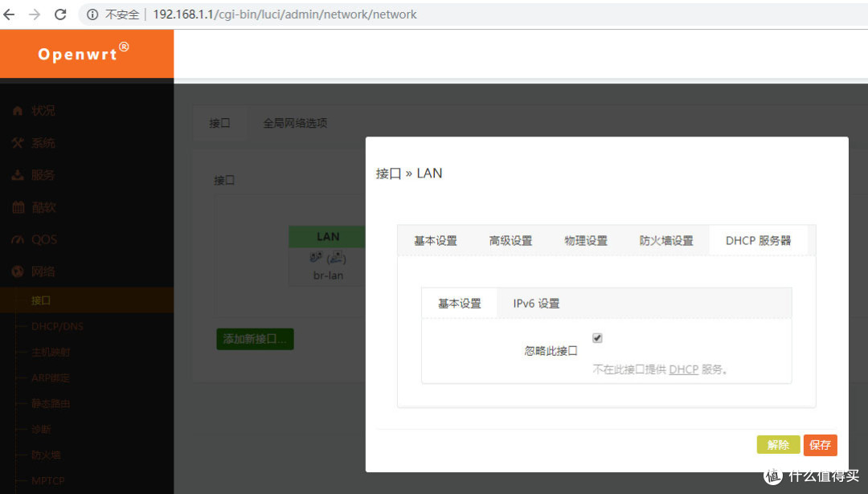Open the 防火墙设置 tab in LAN dialog
The width and height of the screenshot is (868, 494).
[x=666, y=239]
